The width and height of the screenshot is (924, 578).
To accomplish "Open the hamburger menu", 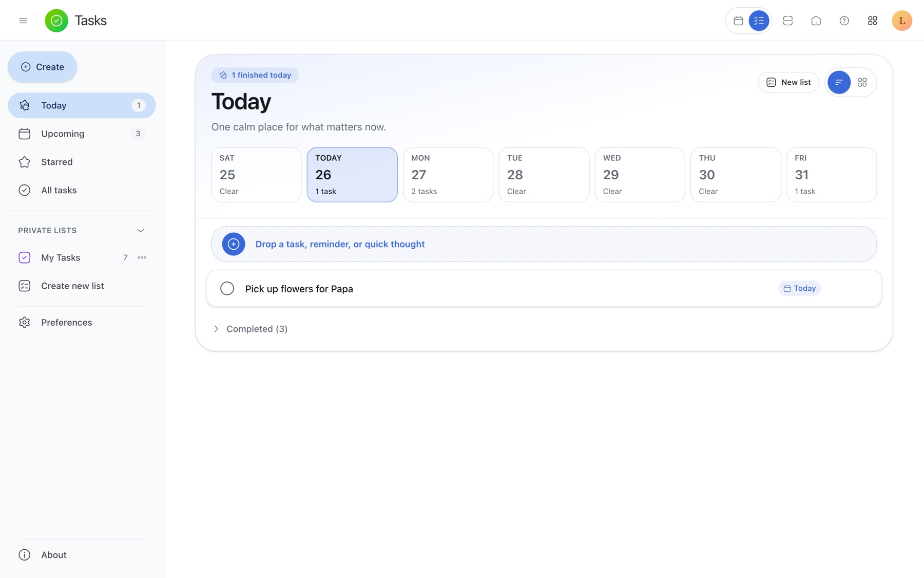I will 23,21.
